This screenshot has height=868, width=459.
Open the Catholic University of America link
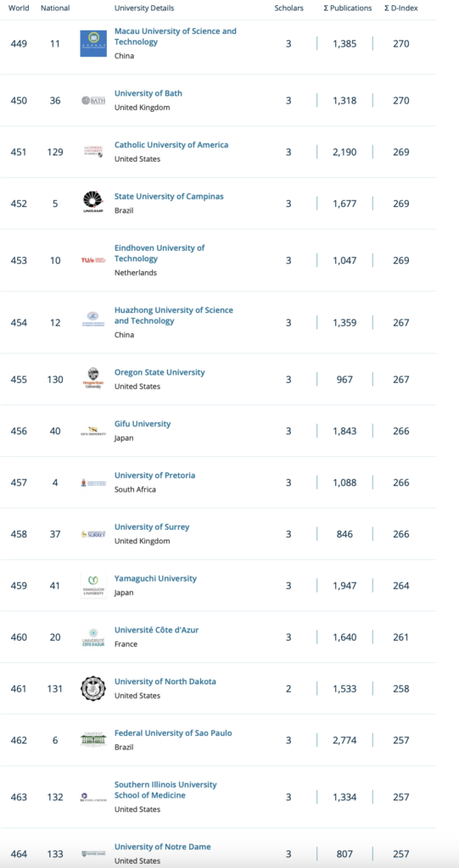click(171, 145)
